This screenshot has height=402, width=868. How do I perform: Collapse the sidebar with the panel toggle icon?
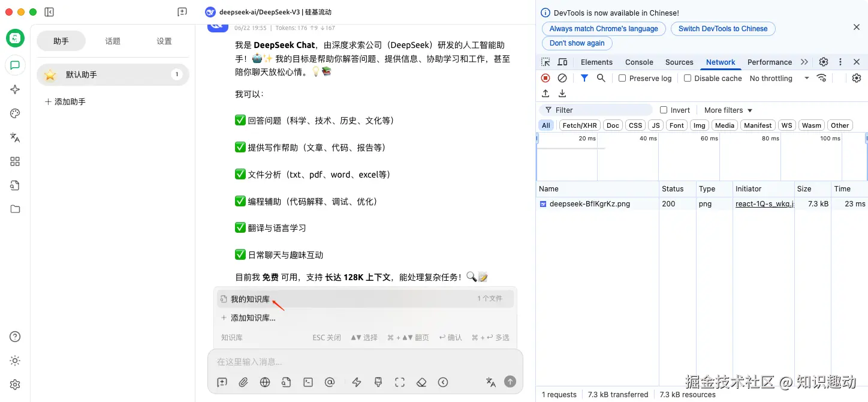click(x=49, y=12)
